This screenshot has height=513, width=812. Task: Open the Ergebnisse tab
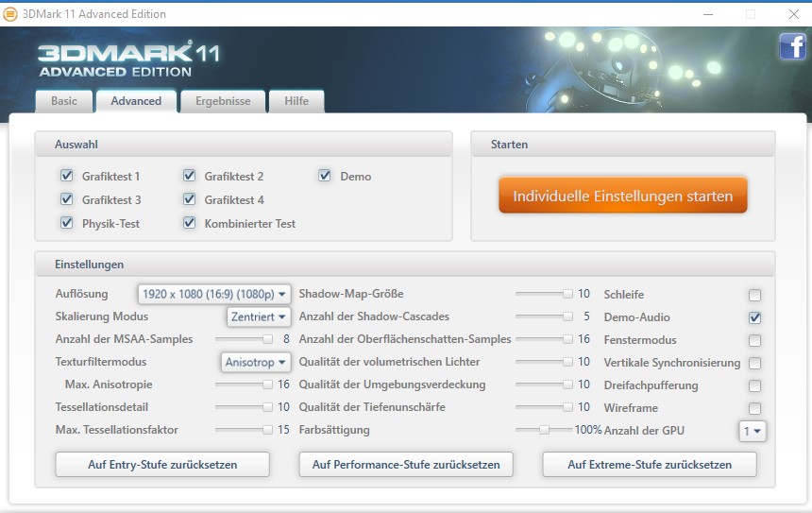tap(223, 101)
